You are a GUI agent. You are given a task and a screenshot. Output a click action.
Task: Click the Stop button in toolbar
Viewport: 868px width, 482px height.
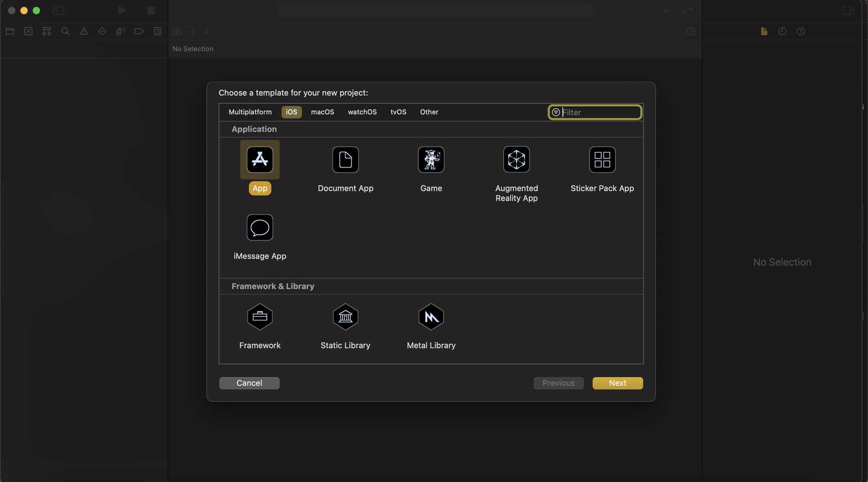coord(151,11)
